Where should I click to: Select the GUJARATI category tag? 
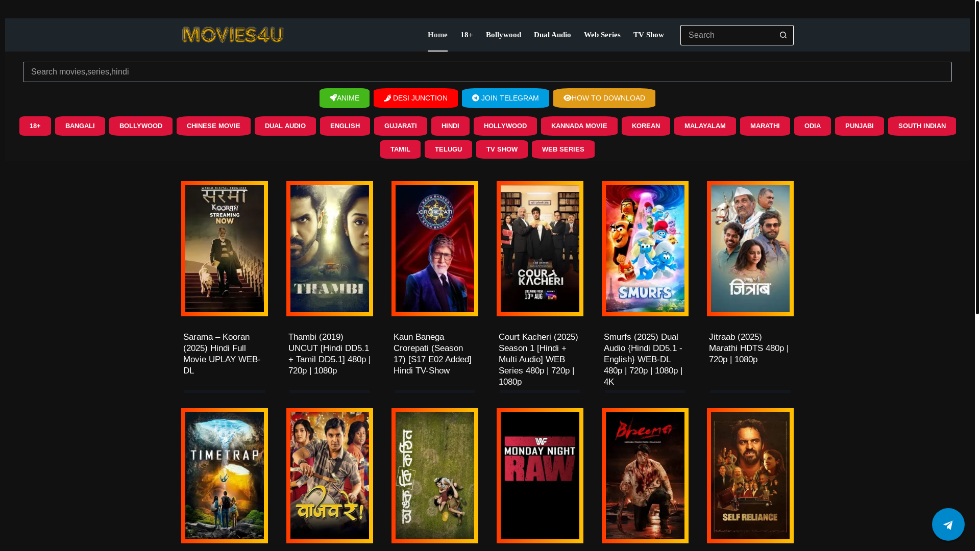click(x=401, y=126)
